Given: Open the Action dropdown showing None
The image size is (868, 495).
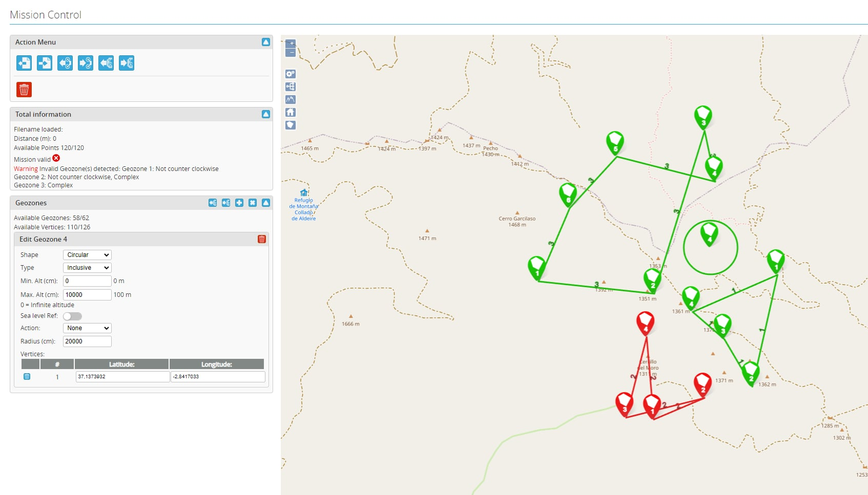Looking at the screenshot, I should (87, 328).
